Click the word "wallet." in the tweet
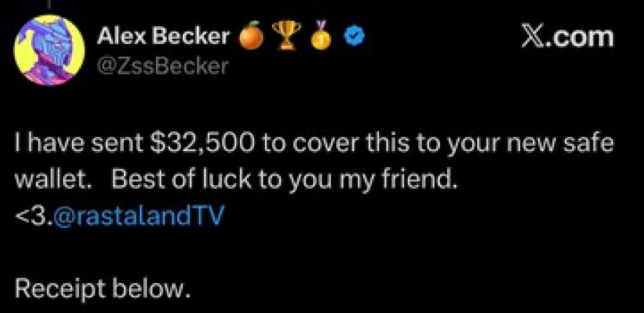Viewport: 644px width, 313px height. click(x=53, y=180)
